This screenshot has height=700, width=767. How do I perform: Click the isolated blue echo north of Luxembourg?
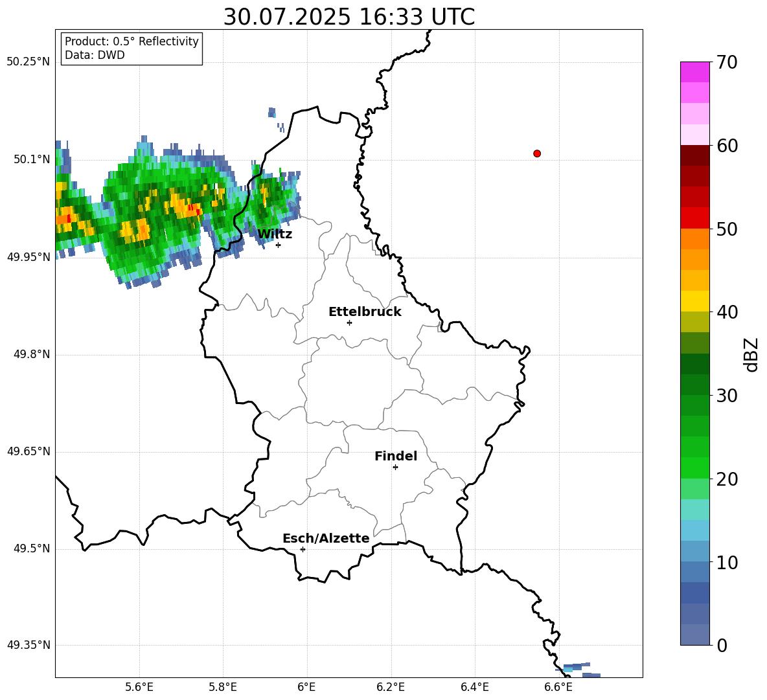[272, 113]
